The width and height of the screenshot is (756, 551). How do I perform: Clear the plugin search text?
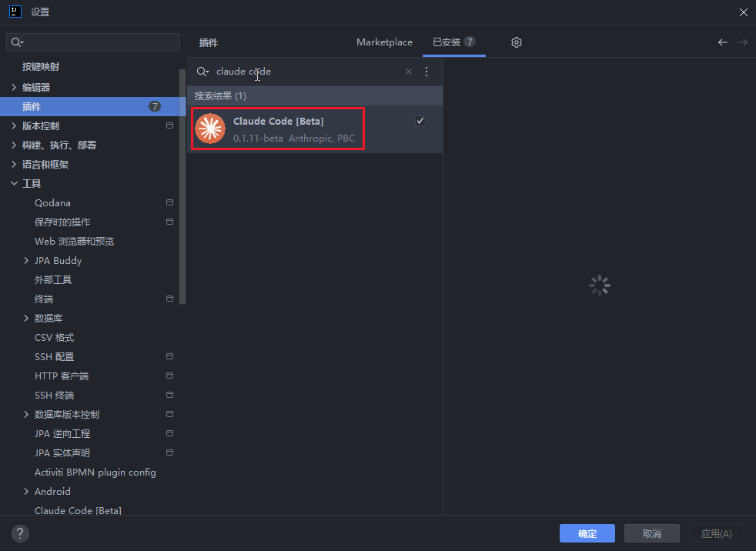pos(408,72)
